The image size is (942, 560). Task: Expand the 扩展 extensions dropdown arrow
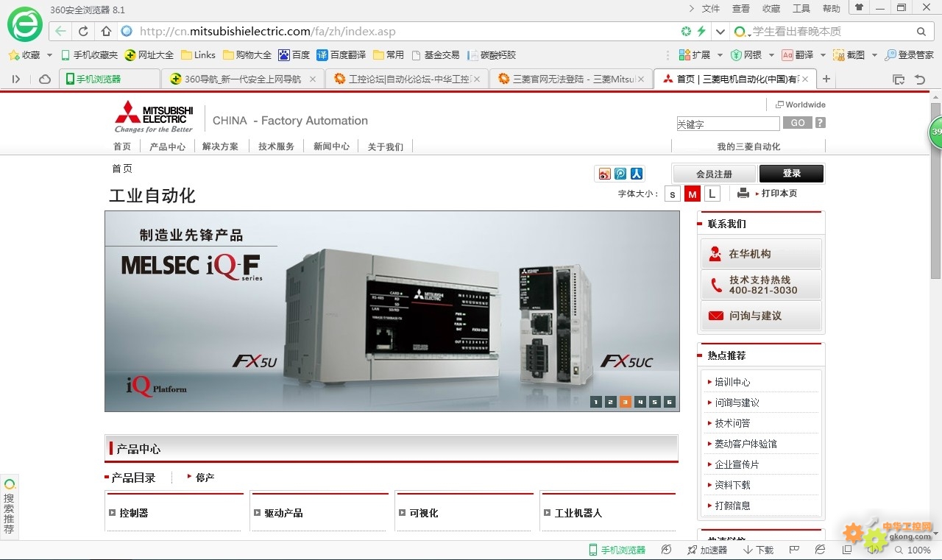click(x=719, y=55)
